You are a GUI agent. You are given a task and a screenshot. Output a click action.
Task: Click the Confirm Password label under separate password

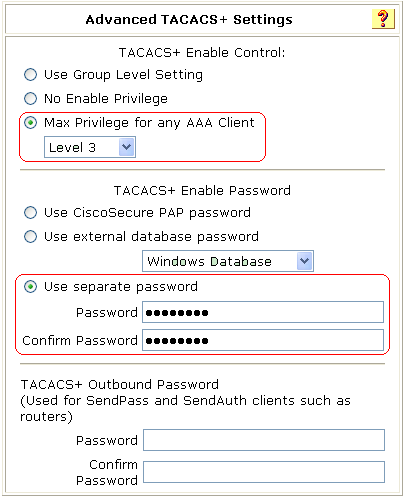pos(80,340)
